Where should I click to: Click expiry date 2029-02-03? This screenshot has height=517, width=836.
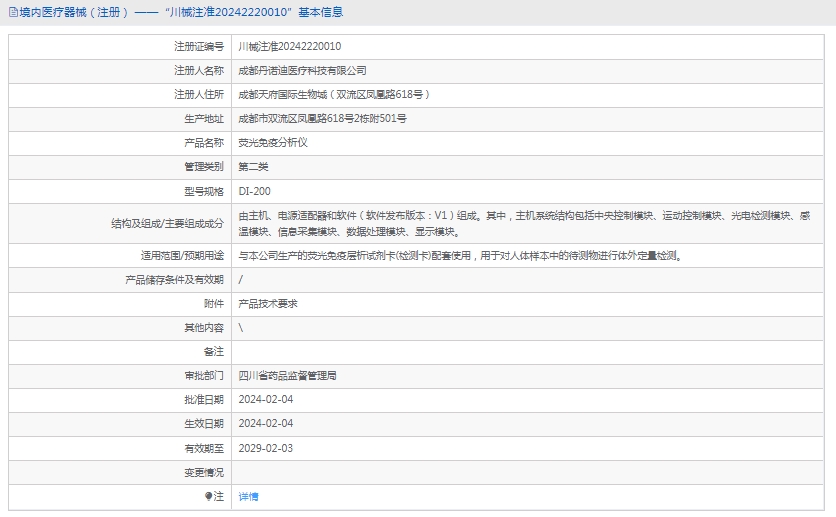point(266,448)
